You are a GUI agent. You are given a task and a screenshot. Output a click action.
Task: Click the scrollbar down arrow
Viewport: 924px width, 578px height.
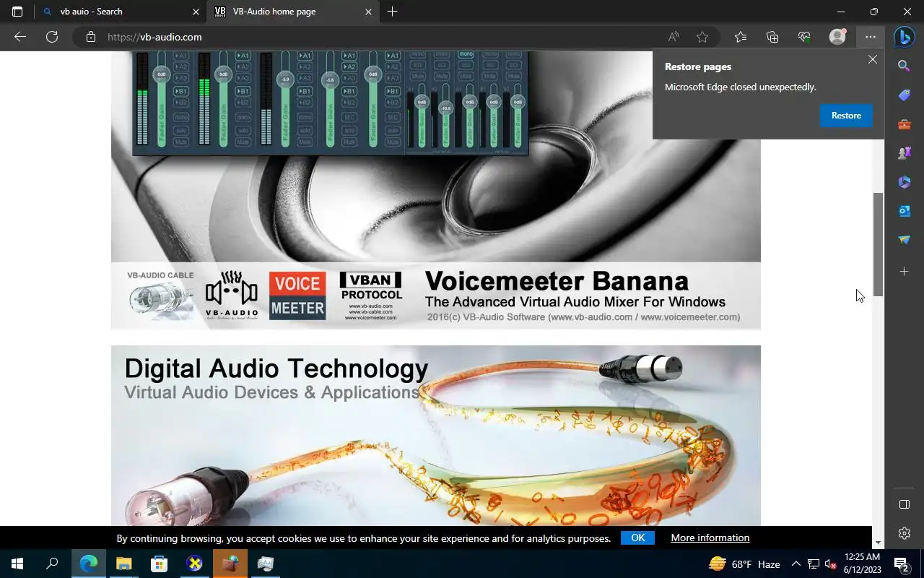click(879, 543)
